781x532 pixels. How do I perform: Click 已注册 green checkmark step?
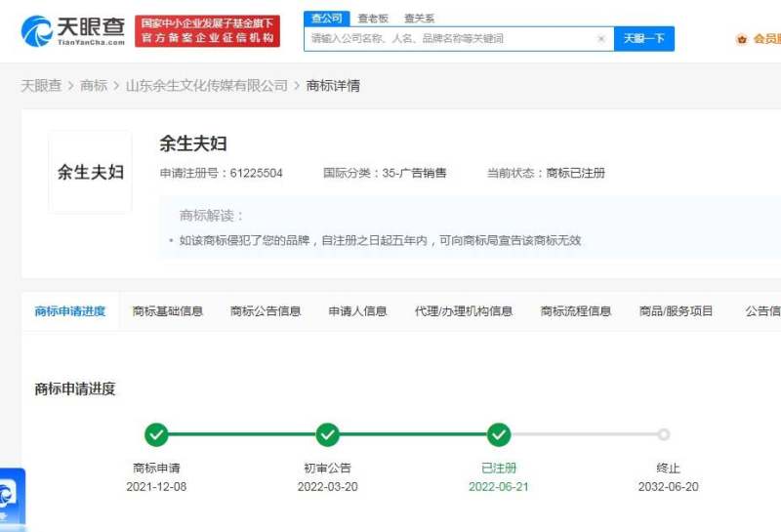pos(499,434)
